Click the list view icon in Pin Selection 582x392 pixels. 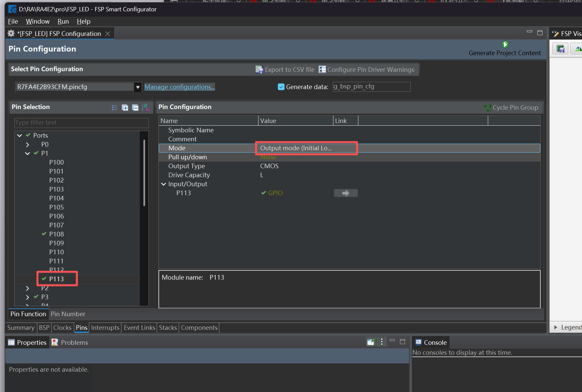click(x=115, y=107)
